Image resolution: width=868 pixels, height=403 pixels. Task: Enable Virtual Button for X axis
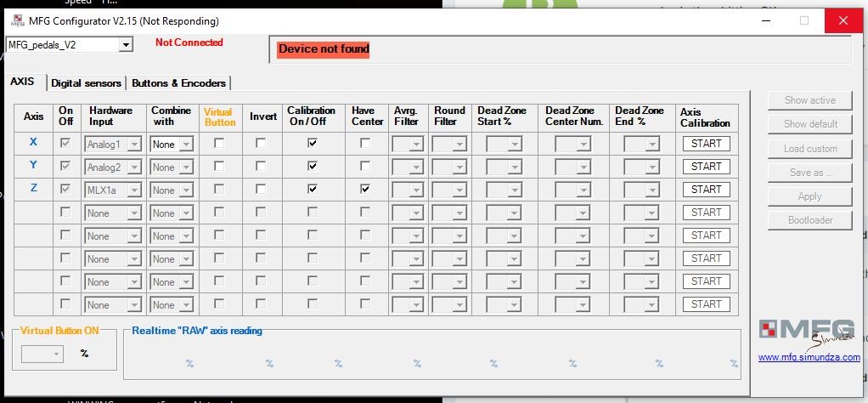tap(220, 143)
